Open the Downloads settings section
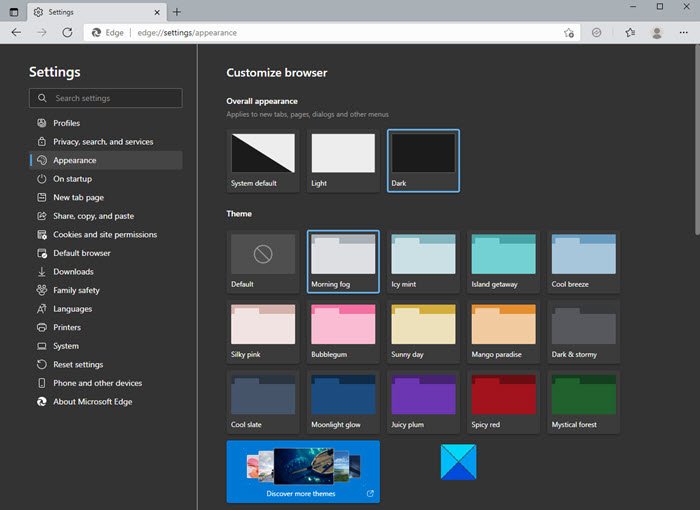 [x=73, y=272]
